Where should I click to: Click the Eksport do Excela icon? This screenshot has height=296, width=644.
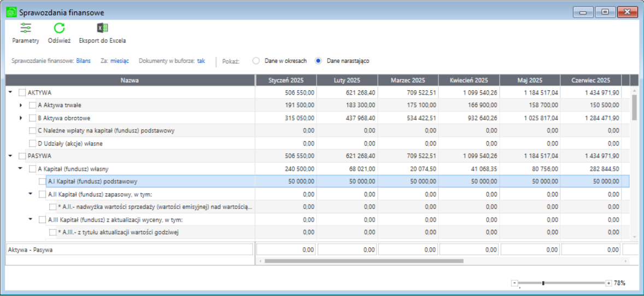tap(102, 28)
